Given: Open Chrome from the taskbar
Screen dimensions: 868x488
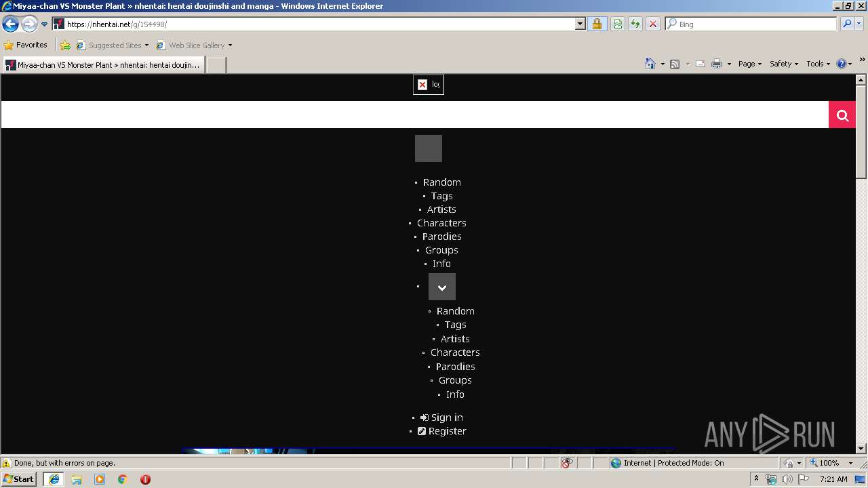Looking at the screenshot, I should (123, 479).
